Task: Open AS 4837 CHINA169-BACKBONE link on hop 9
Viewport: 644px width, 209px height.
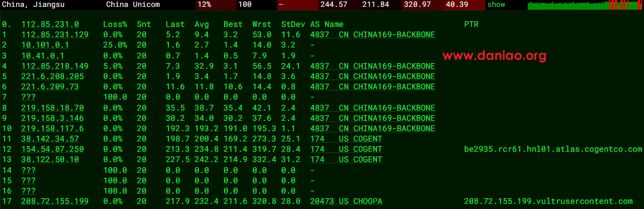Action: coord(373,118)
